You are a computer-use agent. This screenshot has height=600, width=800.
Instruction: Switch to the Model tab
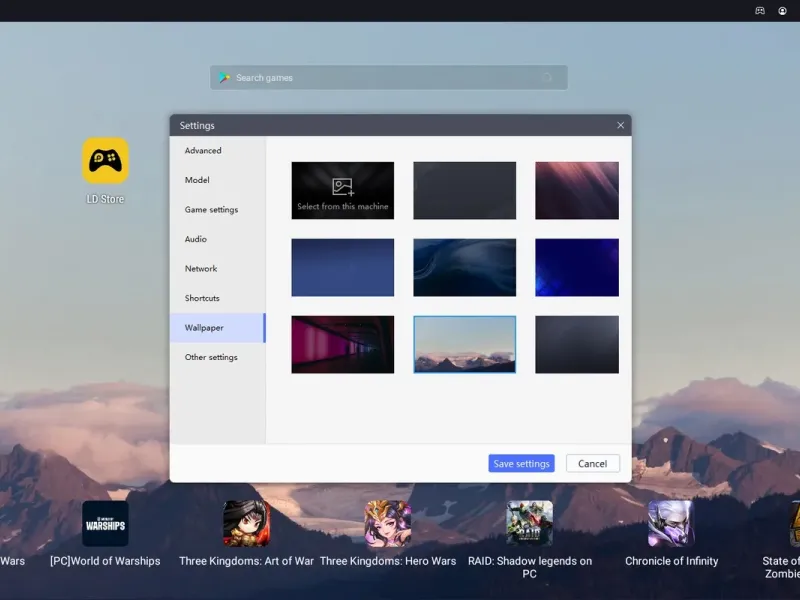coord(218,180)
